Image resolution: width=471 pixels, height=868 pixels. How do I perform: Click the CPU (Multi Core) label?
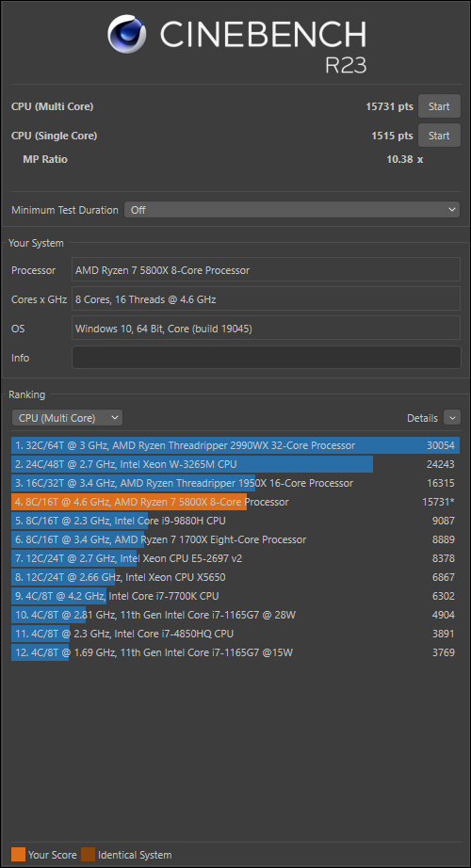pyautogui.click(x=52, y=106)
